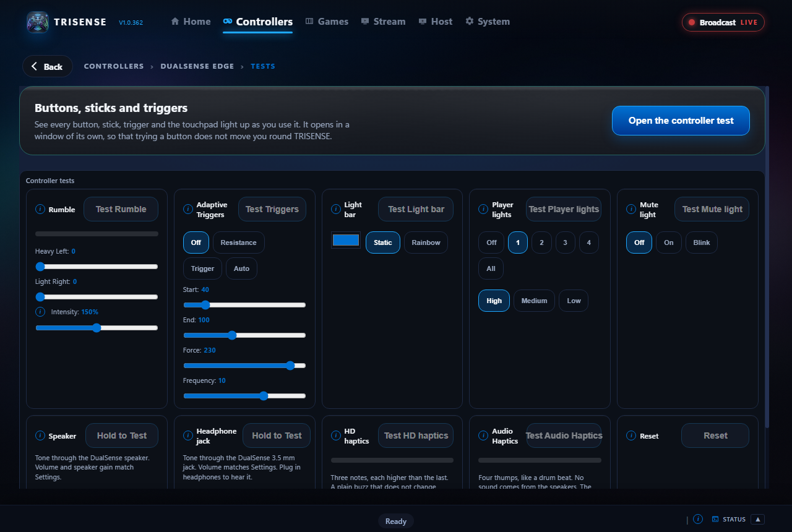This screenshot has height=532, width=792.
Task: Switch the light bar to Rainbow
Action: click(426, 242)
